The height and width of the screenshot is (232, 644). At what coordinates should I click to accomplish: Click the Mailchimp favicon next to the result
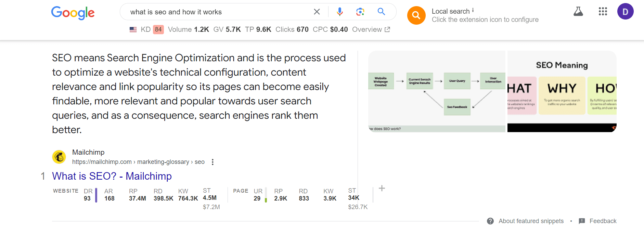click(x=59, y=157)
